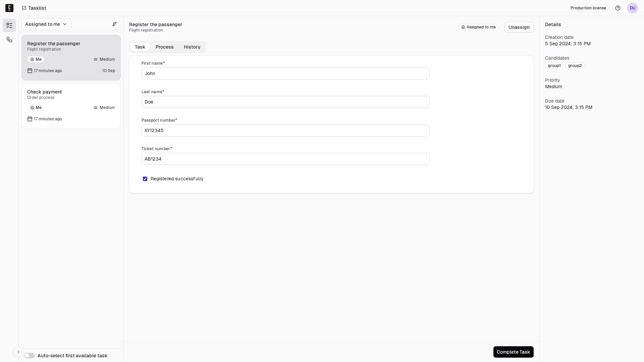644x362 pixels.
Task: Click the Me assignee tag on Check payment
Action: 36,108
